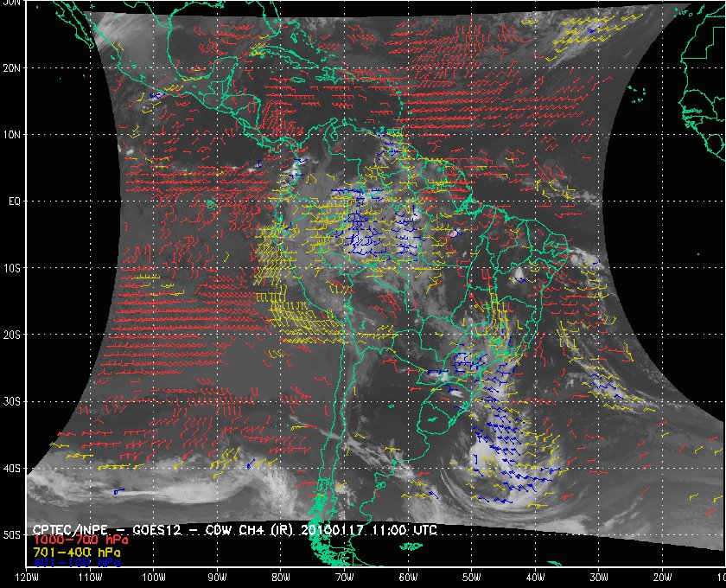
Task: Select the EQ equator label
Action: click(x=15, y=201)
